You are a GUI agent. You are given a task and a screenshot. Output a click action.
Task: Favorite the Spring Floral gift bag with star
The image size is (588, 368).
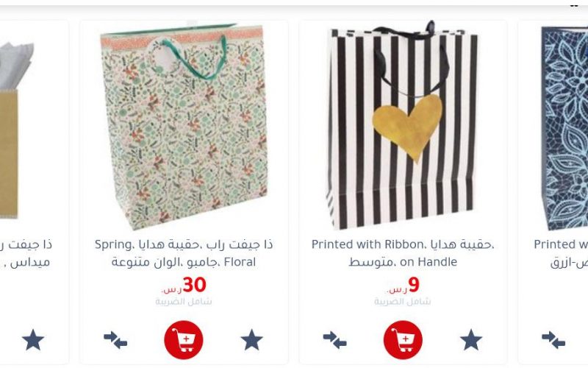coord(251,340)
